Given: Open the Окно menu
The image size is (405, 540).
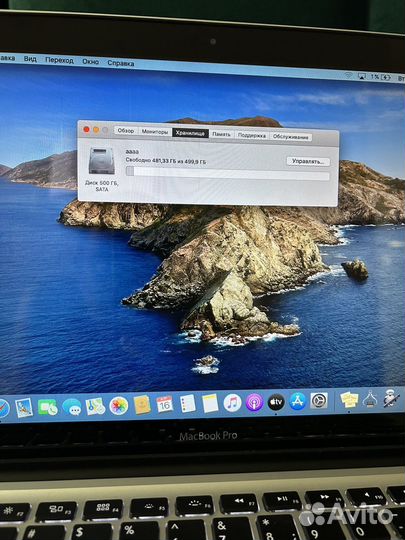Looking at the screenshot, I should click(x=90, y=61).
